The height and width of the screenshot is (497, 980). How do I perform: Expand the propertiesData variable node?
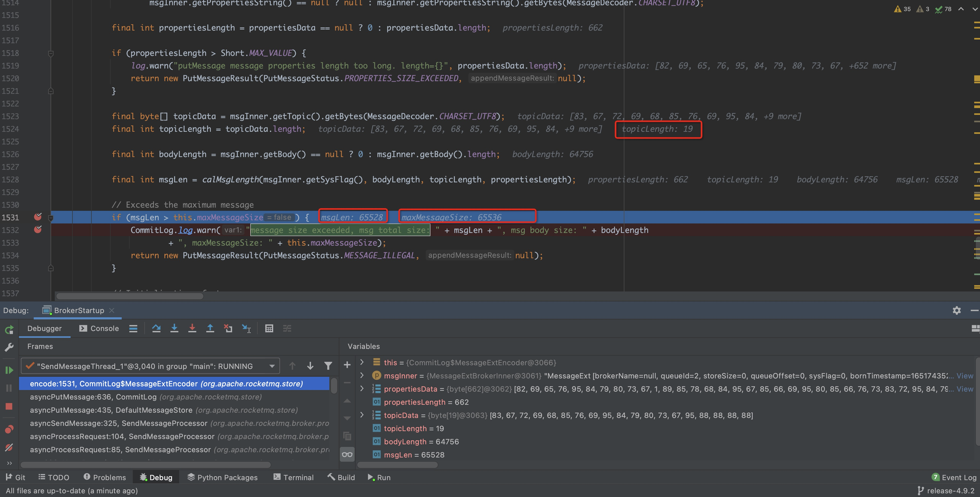click(362, 388)
